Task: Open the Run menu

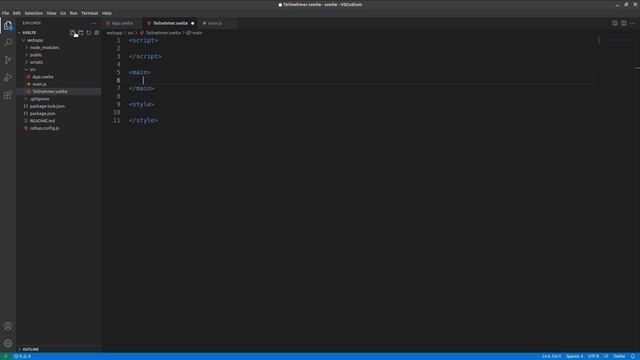Action: [73, 13]
